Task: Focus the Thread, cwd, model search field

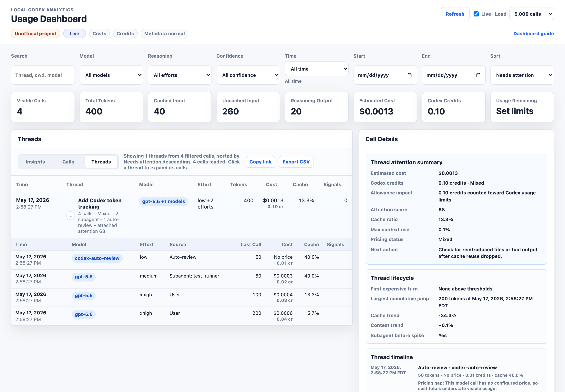Action: point(43,75)
